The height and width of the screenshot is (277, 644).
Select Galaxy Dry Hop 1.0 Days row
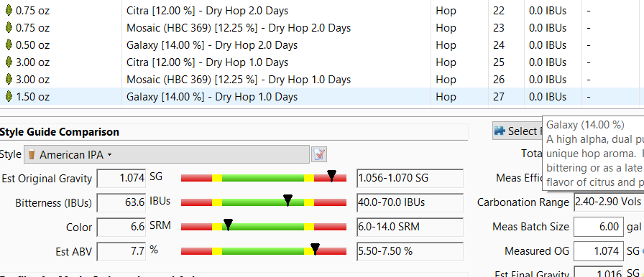pos(322,97)
